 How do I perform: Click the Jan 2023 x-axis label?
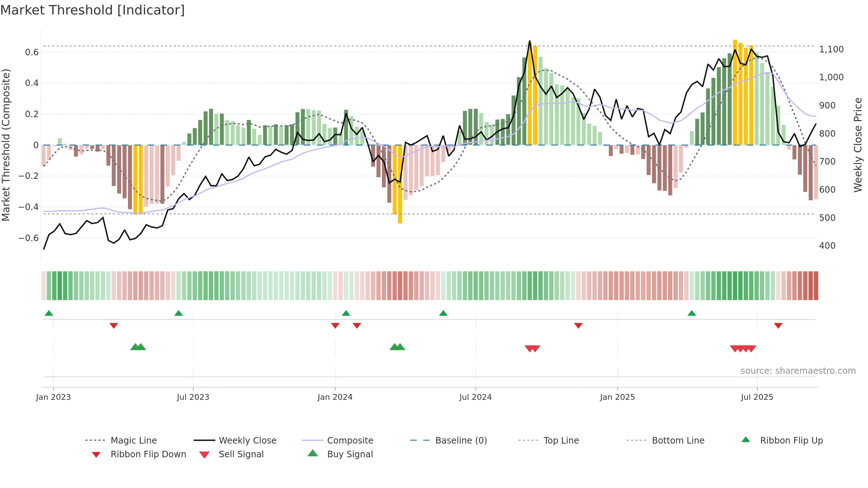pos(54,397)
